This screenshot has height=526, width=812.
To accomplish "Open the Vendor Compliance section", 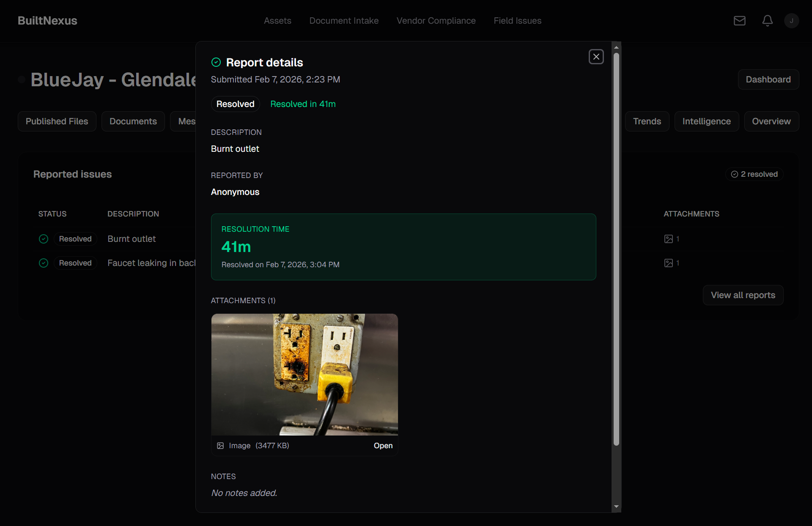I will click(x=436, y=21).
